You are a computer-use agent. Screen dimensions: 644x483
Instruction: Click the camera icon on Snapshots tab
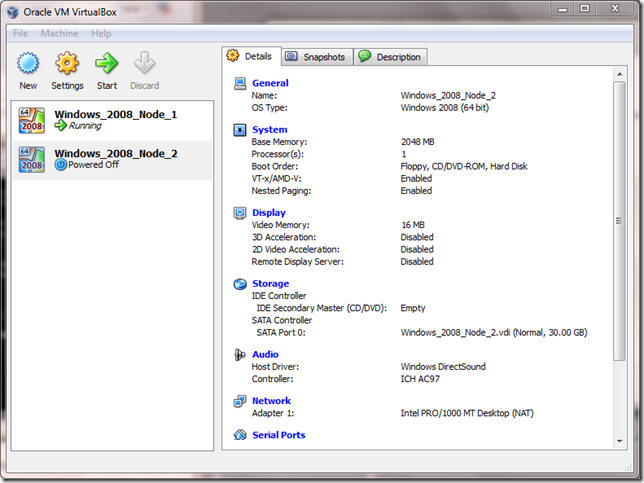point(291,56)
